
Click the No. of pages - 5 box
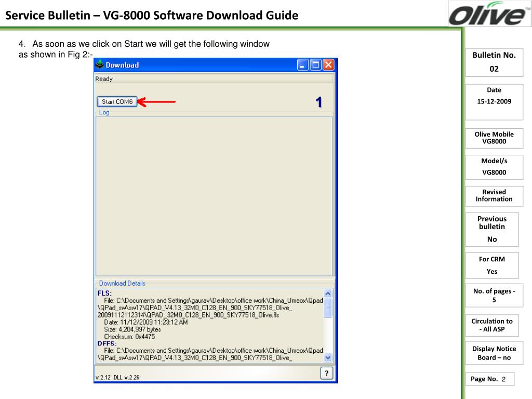tap(494, 295)
